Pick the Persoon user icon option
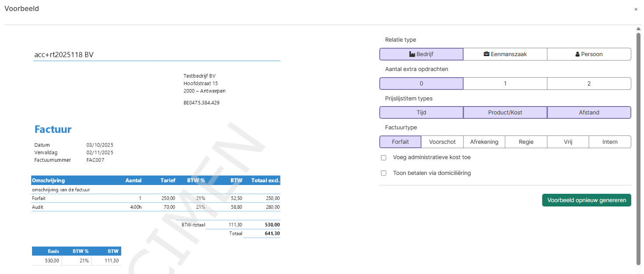644x274 pixels. (x=589, y=54)
